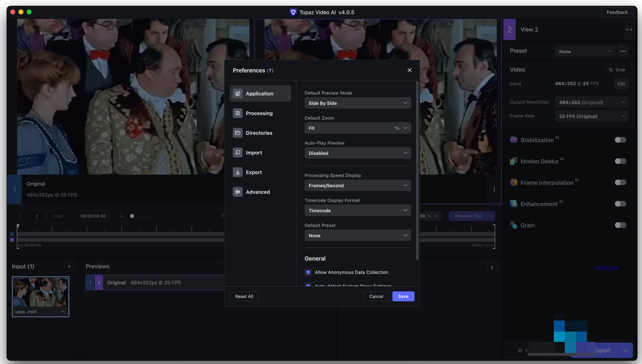
Task: Open the Default Preview Mode dropdown
Action: tap(357, 103)
